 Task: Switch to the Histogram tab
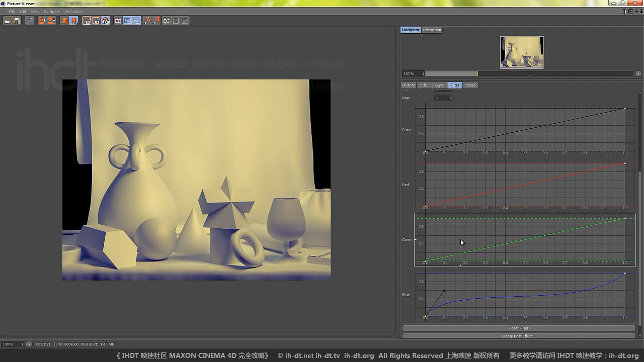(432, 30)
